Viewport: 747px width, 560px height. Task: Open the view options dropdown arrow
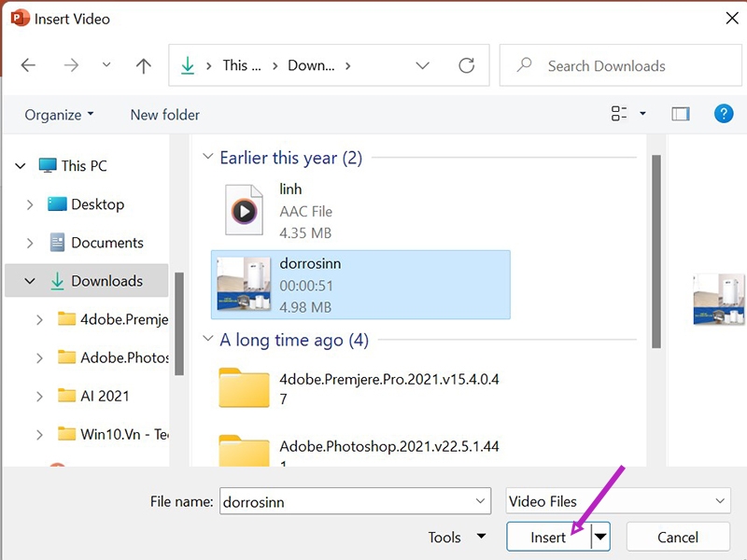pyautogui.click(x=642, y=113)
